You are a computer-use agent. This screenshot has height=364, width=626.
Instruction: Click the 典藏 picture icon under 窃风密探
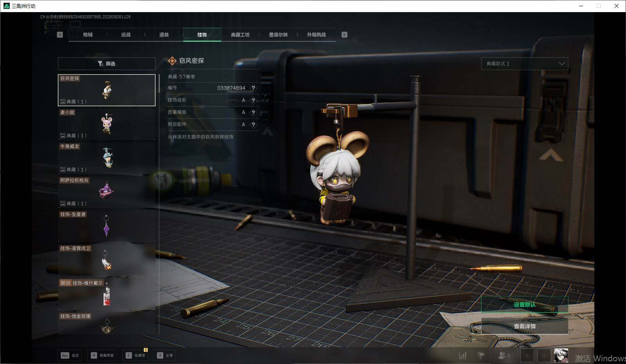63,102
